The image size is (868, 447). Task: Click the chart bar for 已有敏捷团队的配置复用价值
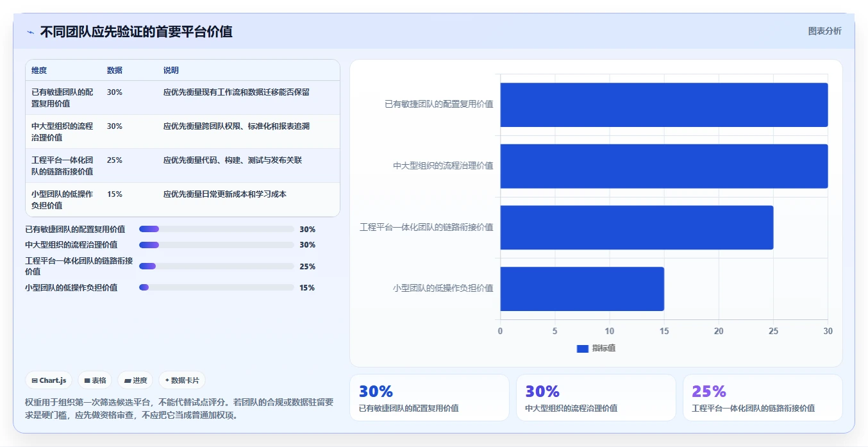coord(664,105)
